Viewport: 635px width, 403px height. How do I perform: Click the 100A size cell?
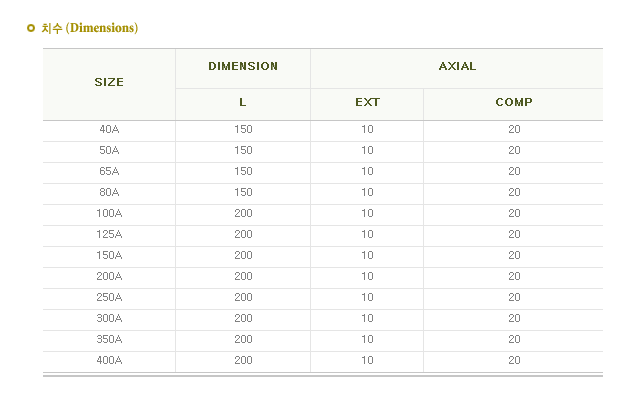(109, 214)
